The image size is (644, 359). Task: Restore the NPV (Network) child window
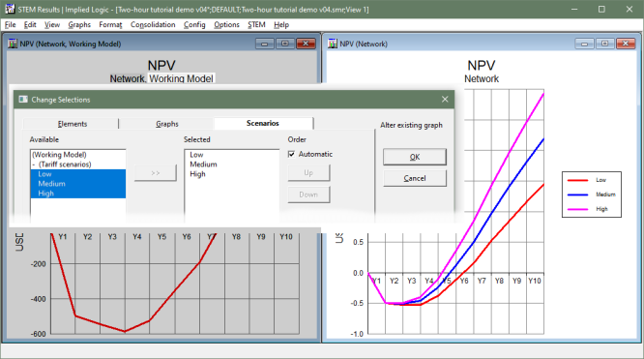604,44
